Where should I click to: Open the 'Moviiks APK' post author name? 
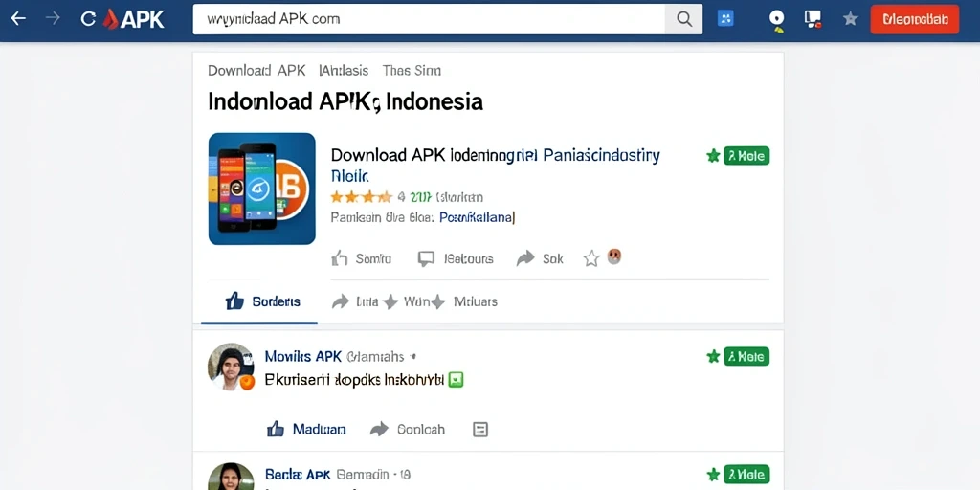tap(303, 356)
